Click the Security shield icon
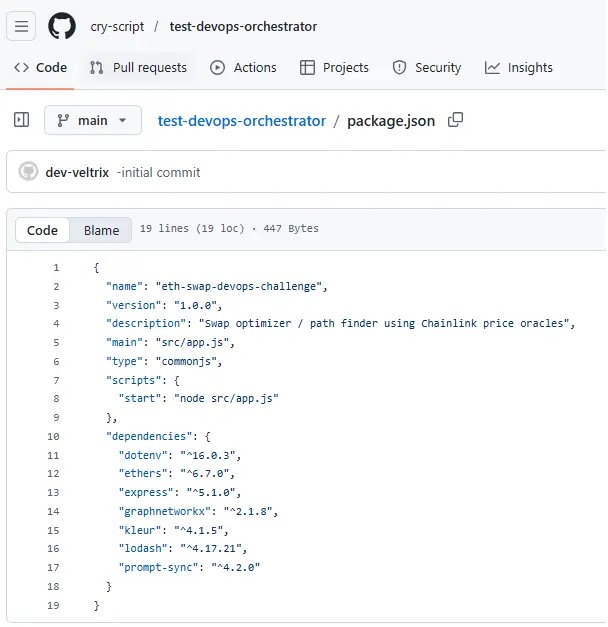Image resolution: width=608 pixels, height=627 pixels. 399,68
